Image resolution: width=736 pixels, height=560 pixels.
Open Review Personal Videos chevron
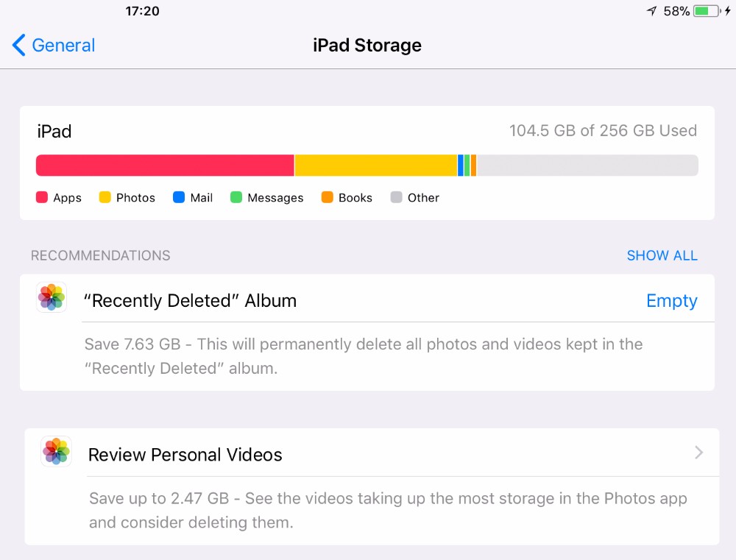coord(699,453)
